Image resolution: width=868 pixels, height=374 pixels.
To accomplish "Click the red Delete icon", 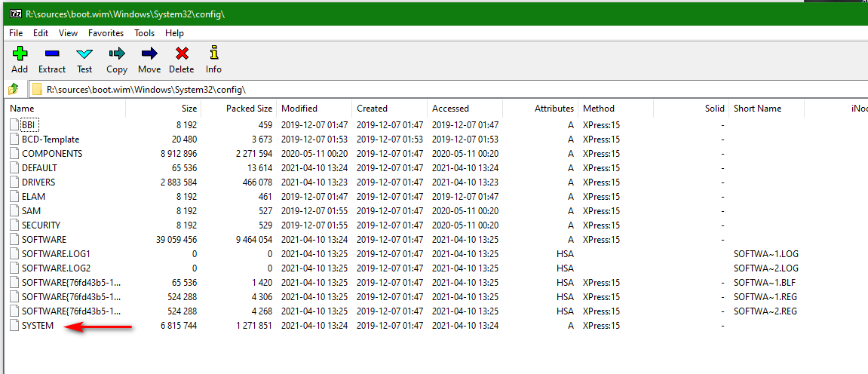I will pos(182,54).
